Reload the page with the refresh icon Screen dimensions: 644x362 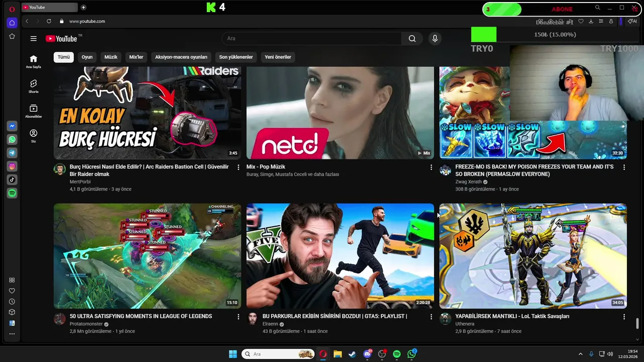point(49,21)
